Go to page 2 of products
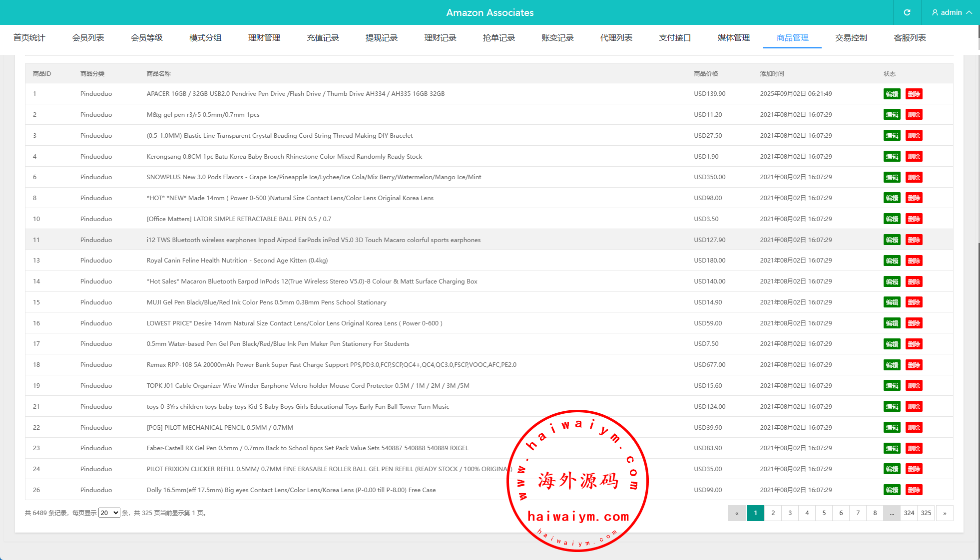Viewport: 980px width, 560px height. tap(773, 513)
